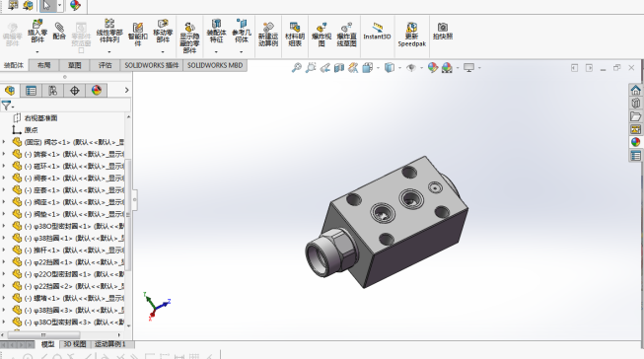
Task: Click the View Orientation cube icon
Action: (x=367, y=67)
